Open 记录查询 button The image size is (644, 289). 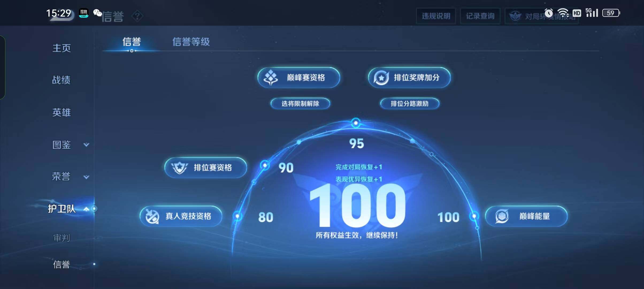click(480, 16)
